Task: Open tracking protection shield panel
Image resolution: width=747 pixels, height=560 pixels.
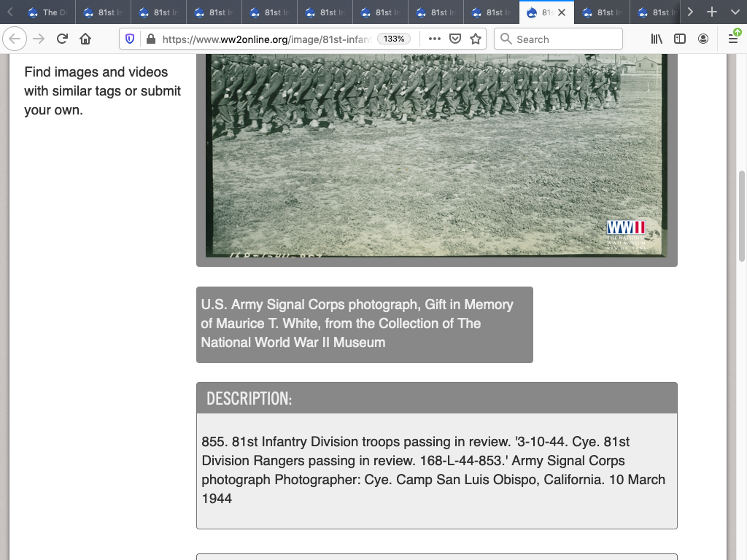Action: 131,39
